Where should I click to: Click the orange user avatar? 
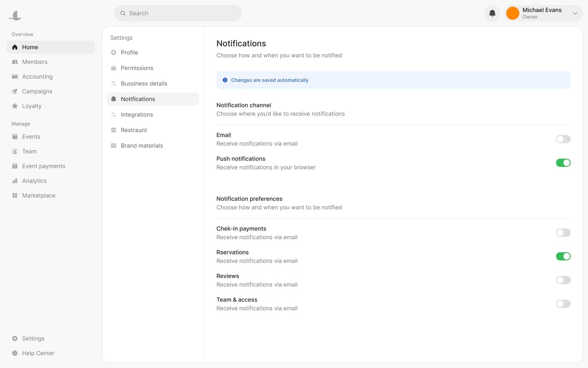point(512,13)
